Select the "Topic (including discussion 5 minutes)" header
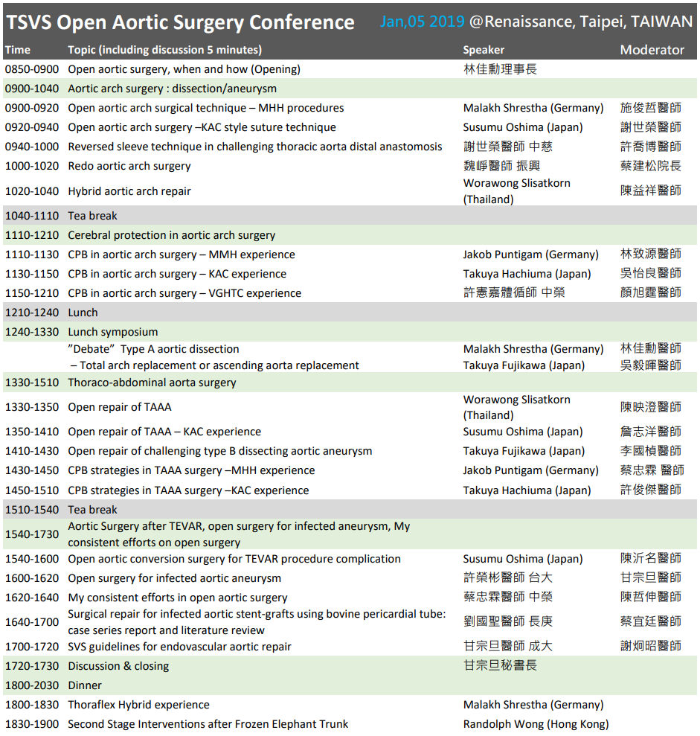The image size is (700, 736). tap(164, 50)
